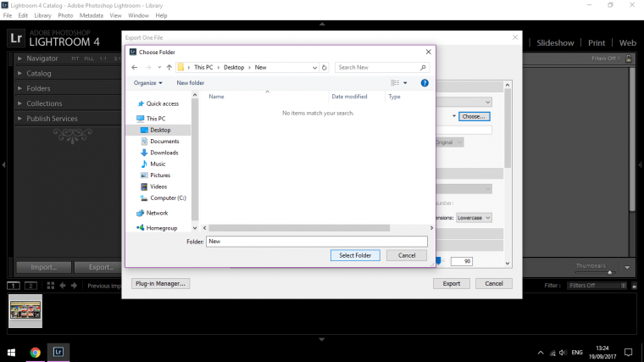
Task: Open the File menu
Action: 8,15
